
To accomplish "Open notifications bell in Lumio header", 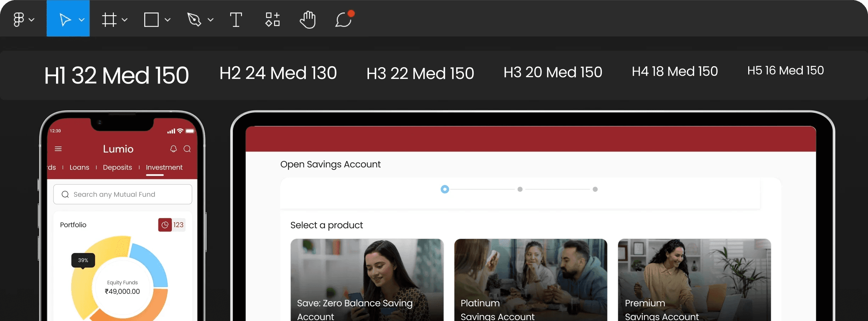I will pos(173,149).
